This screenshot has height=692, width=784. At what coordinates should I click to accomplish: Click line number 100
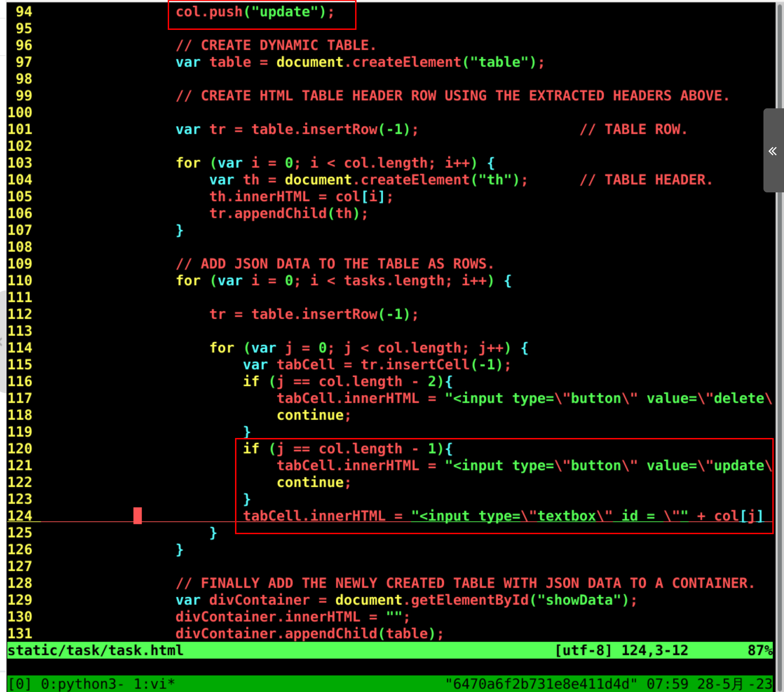pyautogui.click(x=20, y=113)
